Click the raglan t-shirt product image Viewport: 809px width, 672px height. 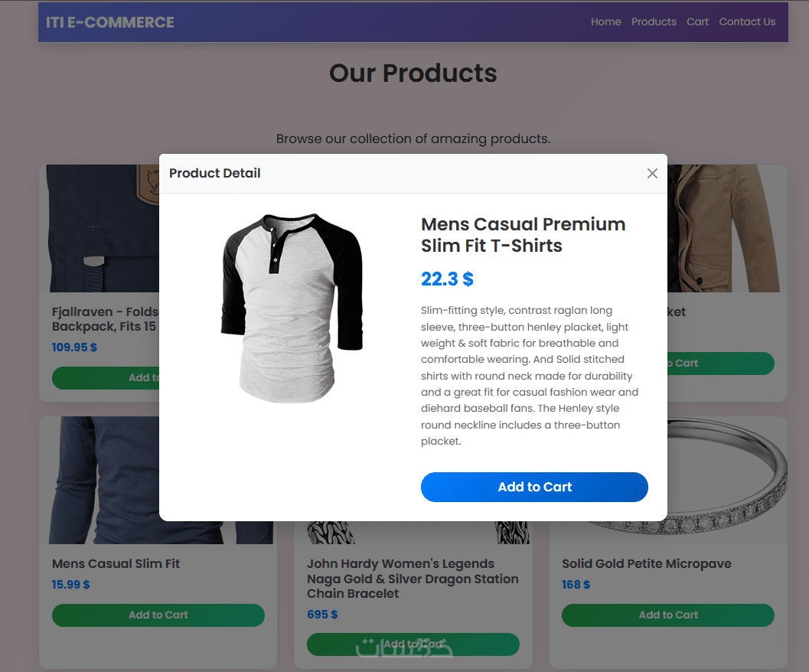[x=292, y=308]
